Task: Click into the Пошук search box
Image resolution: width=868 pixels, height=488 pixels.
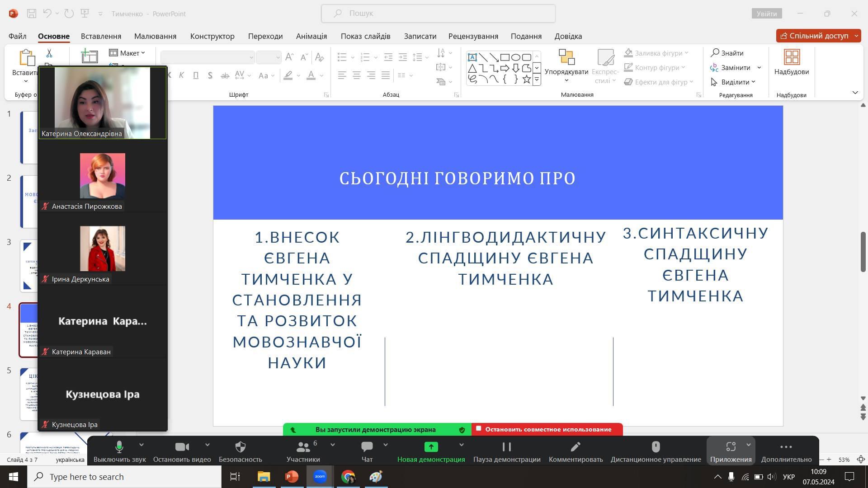Action: [438, 14]
